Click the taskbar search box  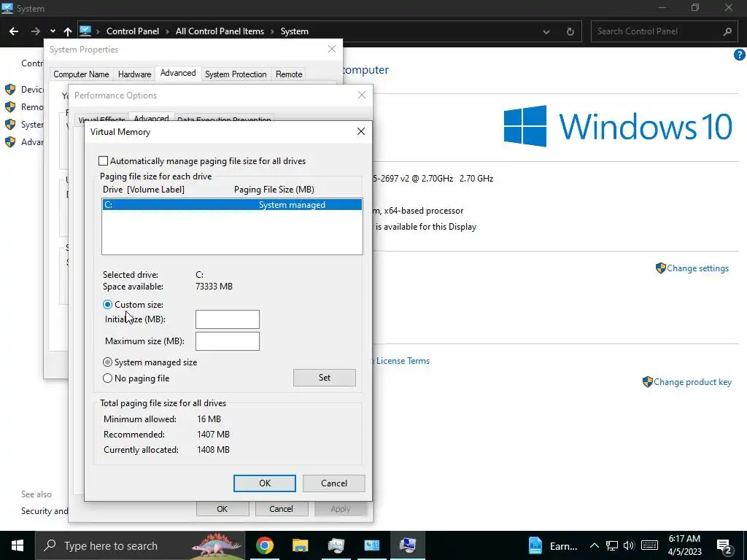140,545
